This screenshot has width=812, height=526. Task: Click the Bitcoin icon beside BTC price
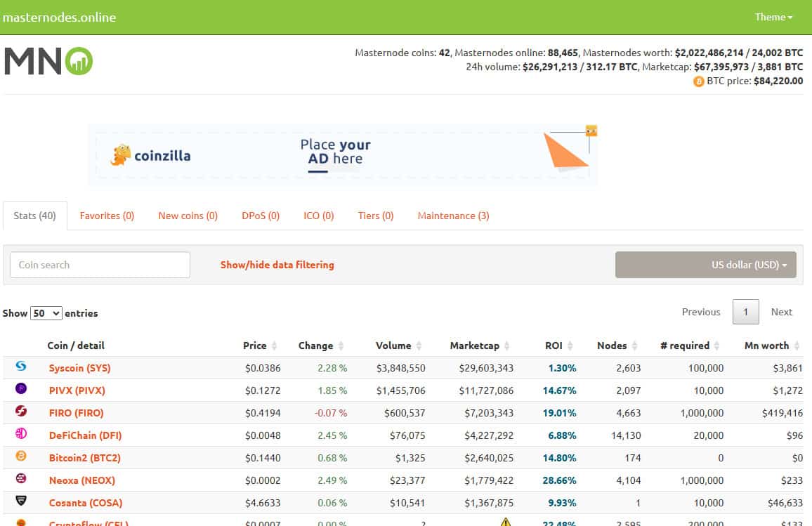click(699, 81)
